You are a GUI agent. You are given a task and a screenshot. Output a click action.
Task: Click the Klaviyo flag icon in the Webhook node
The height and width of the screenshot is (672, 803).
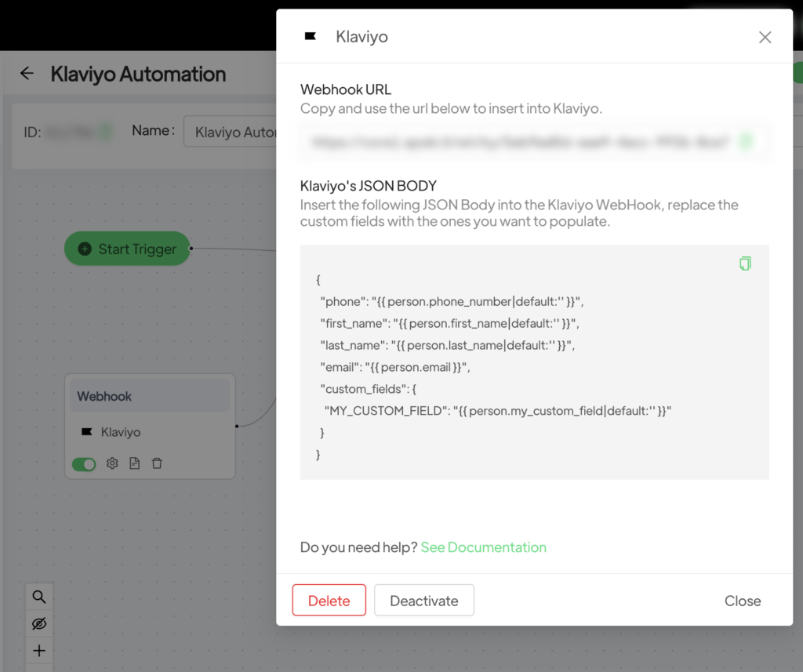87,432
